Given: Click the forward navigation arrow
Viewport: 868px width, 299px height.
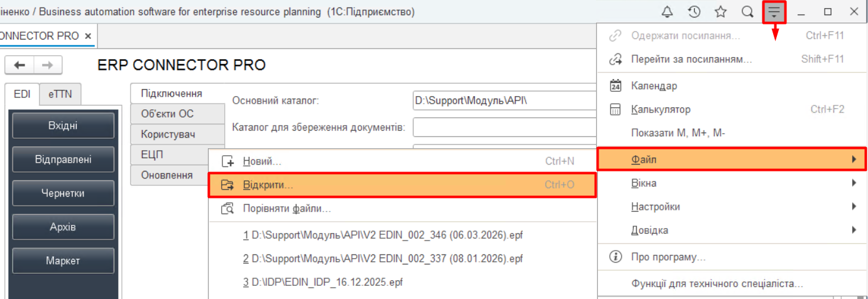Looking at the screenshot, I should (48, 65).
